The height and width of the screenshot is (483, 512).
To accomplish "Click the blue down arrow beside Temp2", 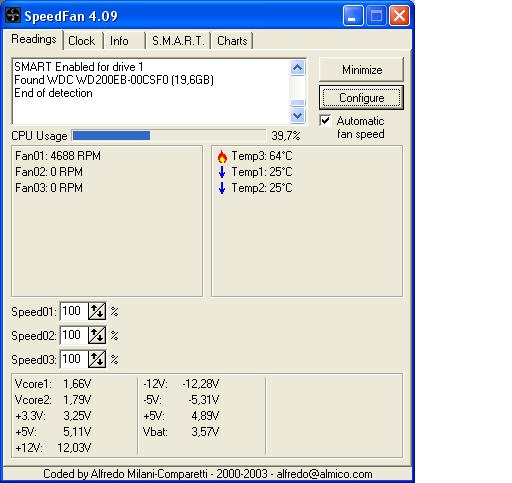I will (x=222, y=188).
